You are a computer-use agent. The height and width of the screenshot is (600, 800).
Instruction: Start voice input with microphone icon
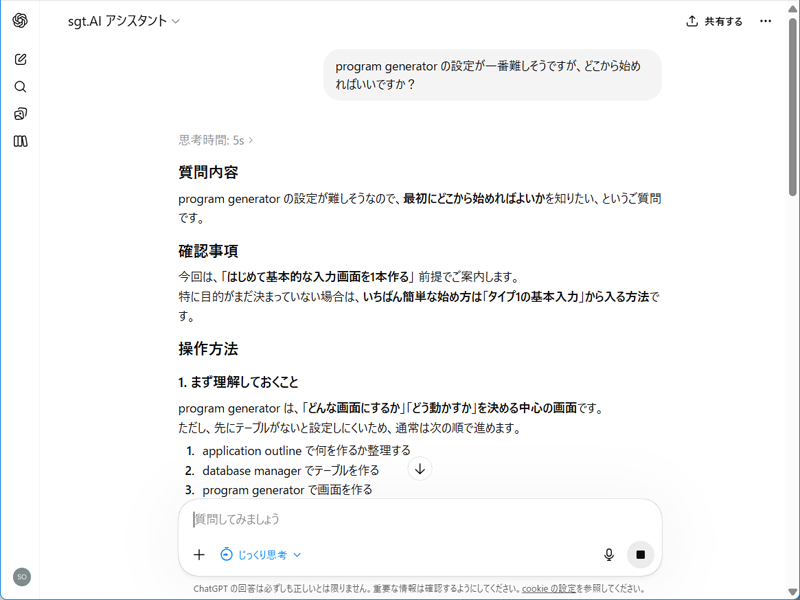(609, 555)
